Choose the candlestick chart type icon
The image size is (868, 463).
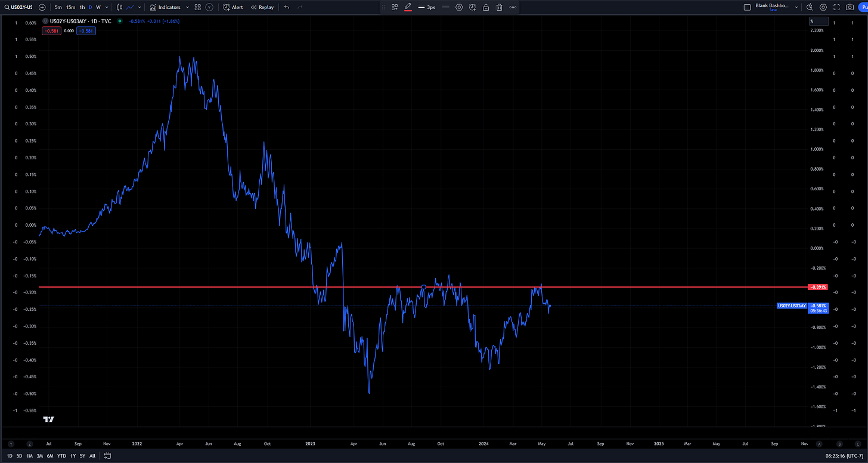(120, 7)
